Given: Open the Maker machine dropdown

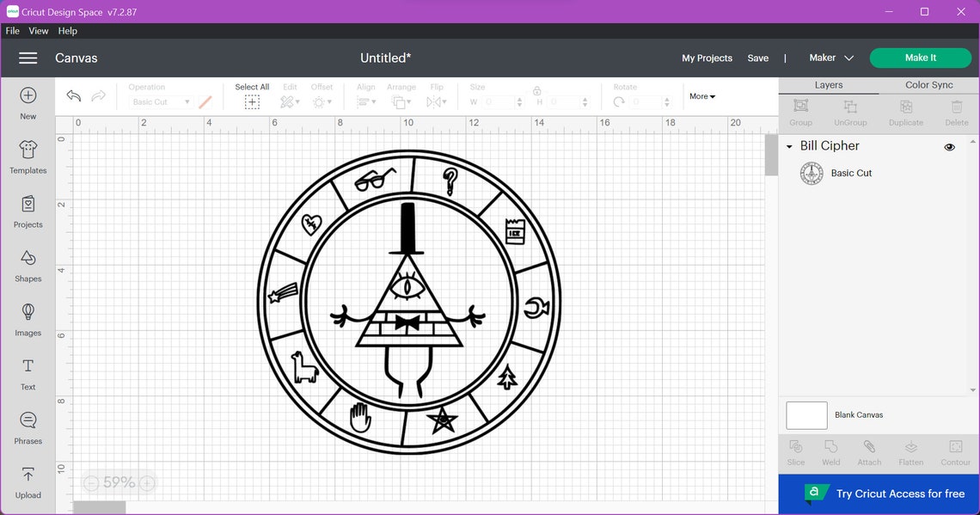Looking at the screenshot, I should pos(830,58).
